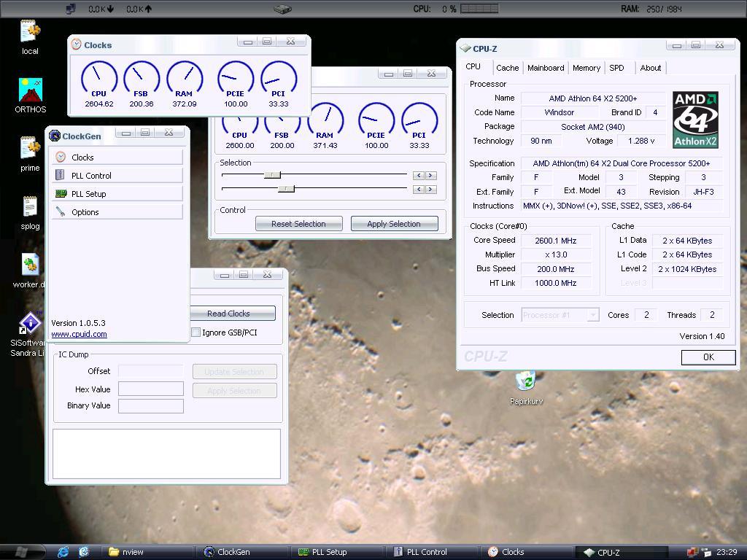Click the second quick launch browser icon
Viewport: 747px width, 560px height.
tap(84, 552)
